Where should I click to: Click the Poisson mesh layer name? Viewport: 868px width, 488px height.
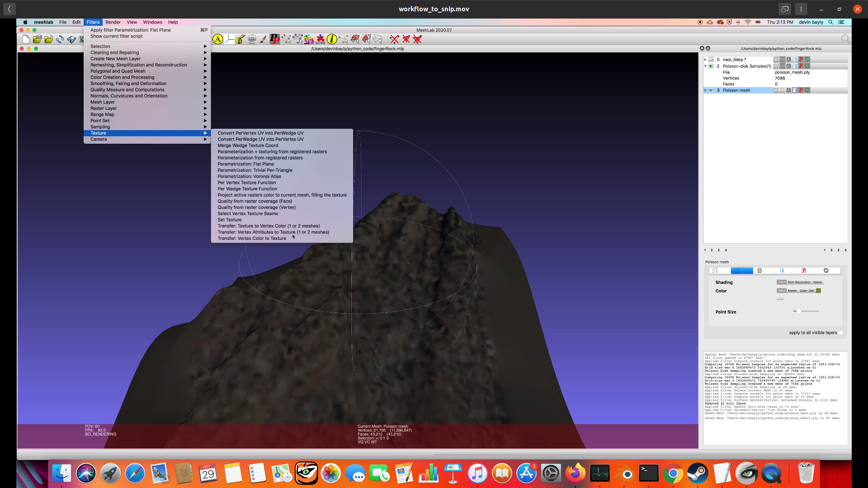point(736,90)
